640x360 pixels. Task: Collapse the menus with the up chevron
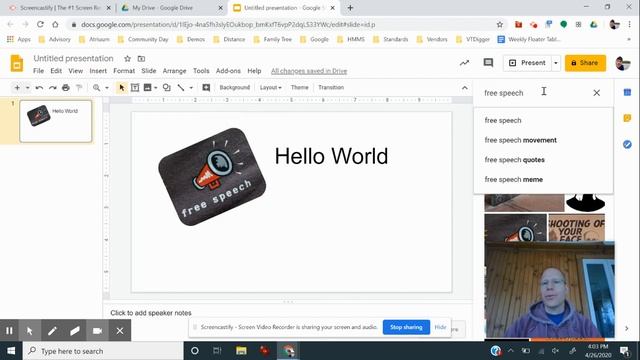pyautogui.click(x=464, y=88)
